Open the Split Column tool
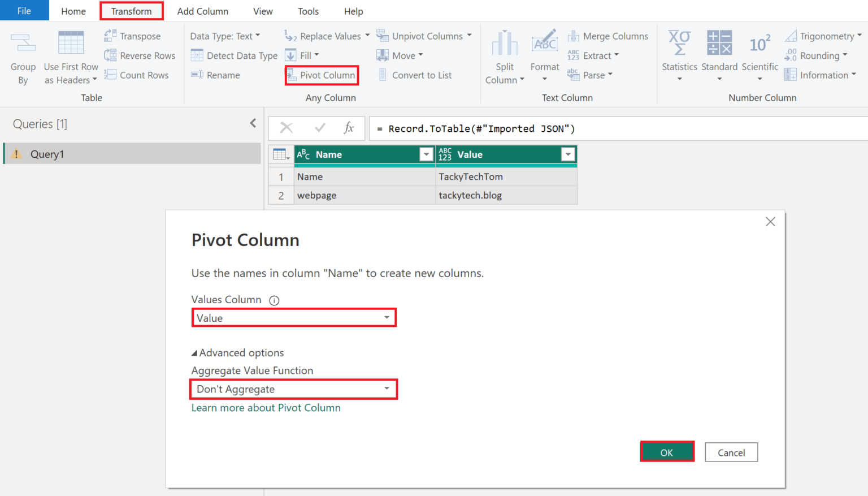This screenshot has width=868, height=496. tap(504, 57)
